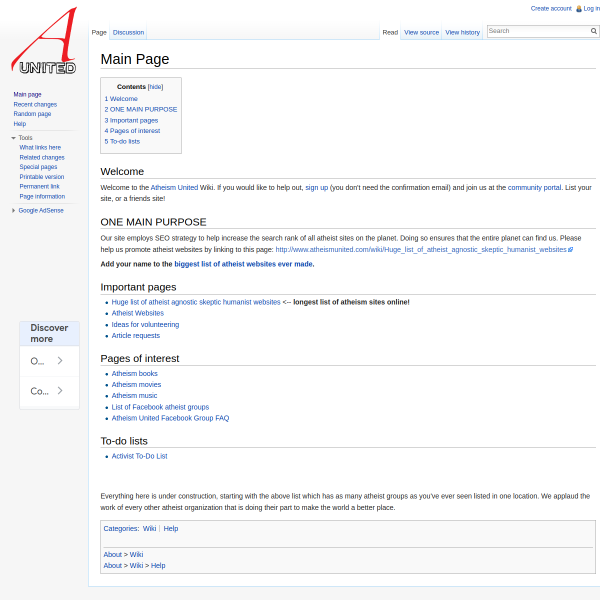Switch to the Page tab
The height and width of the screenshot is (600, 600).
tap(99, 33)
